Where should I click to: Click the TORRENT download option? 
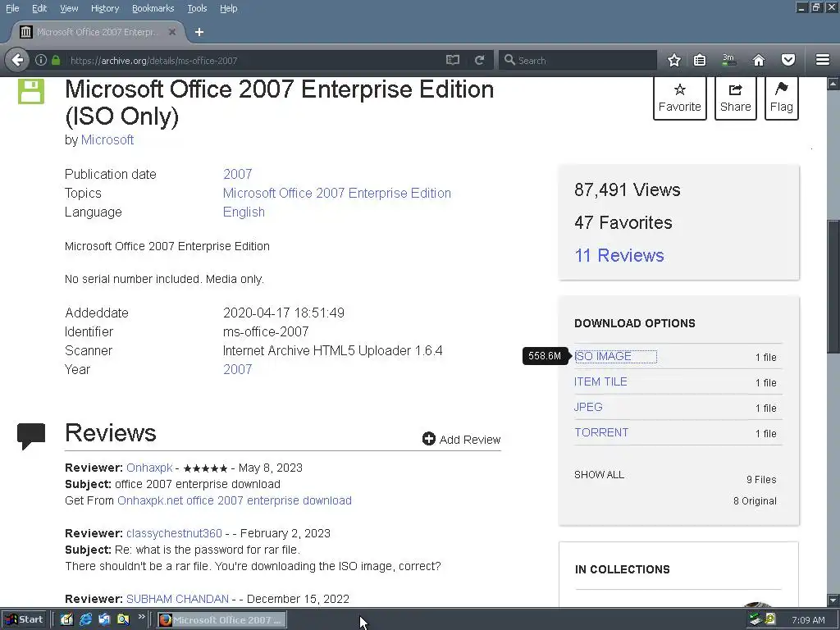click(x=601, y=432)
